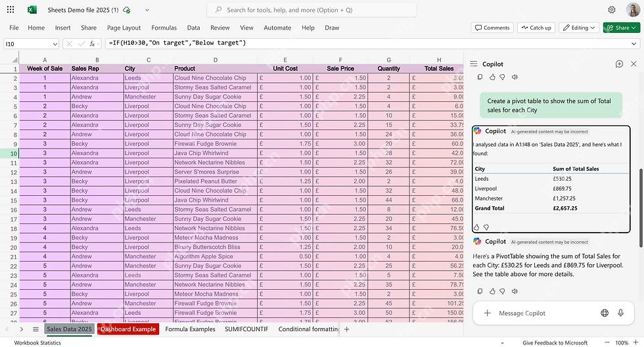Screen dimensions: 644x347
Task: Start a new Copilot chat
Action: (x=619, y=64)
